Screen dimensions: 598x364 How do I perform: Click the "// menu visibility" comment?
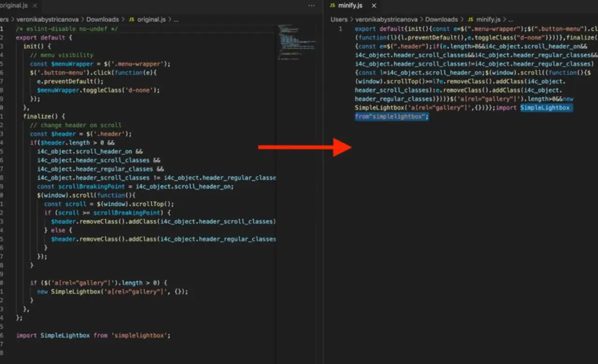(62, 55)
